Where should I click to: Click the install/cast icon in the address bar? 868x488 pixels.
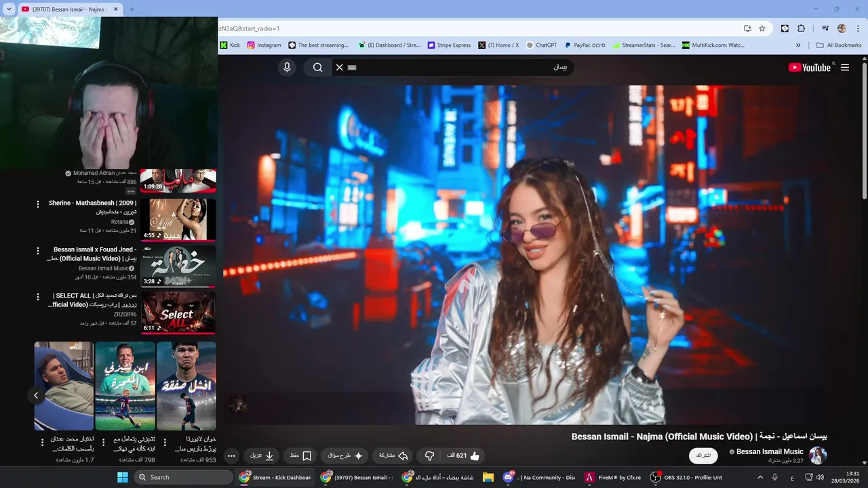747,28
